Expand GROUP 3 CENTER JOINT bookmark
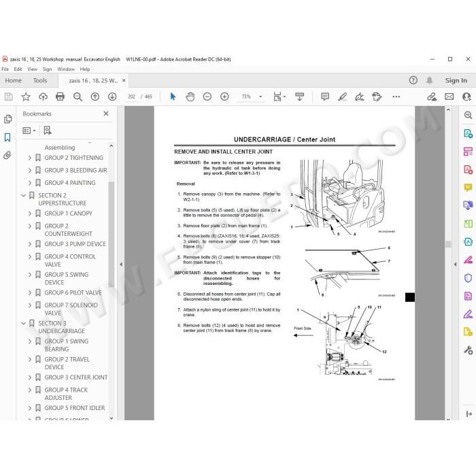Screen dimensions: 476x476 click(x=30, y=377)
